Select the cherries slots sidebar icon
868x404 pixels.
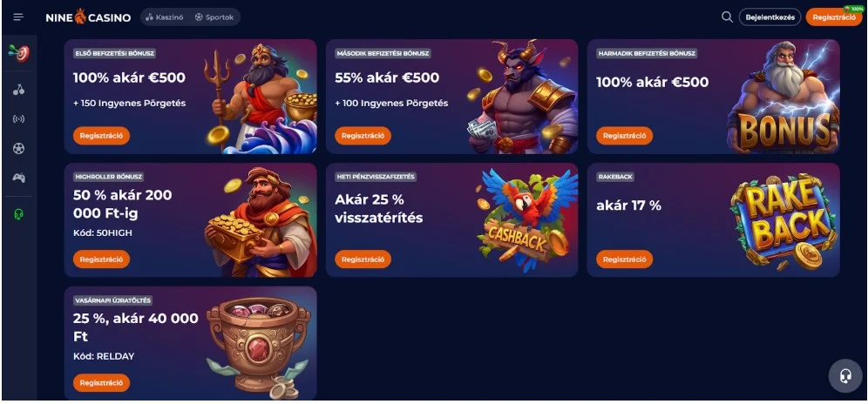coord(19,90)
